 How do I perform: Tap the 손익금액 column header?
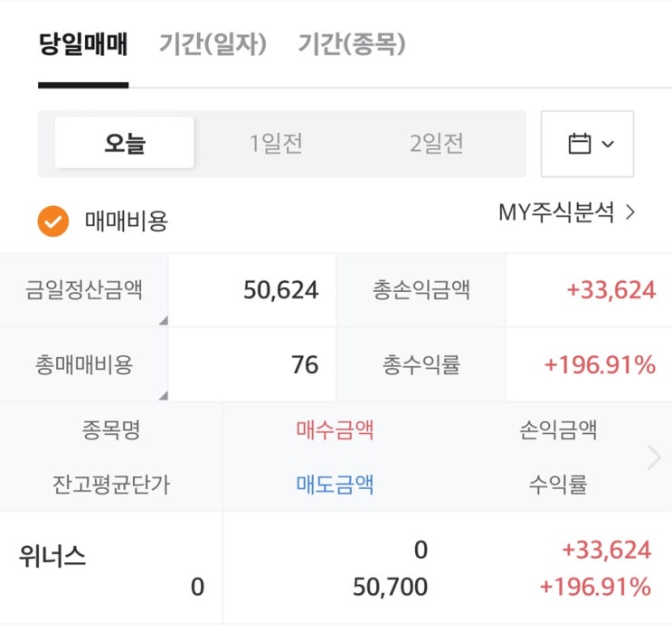[x=557, y=429]
